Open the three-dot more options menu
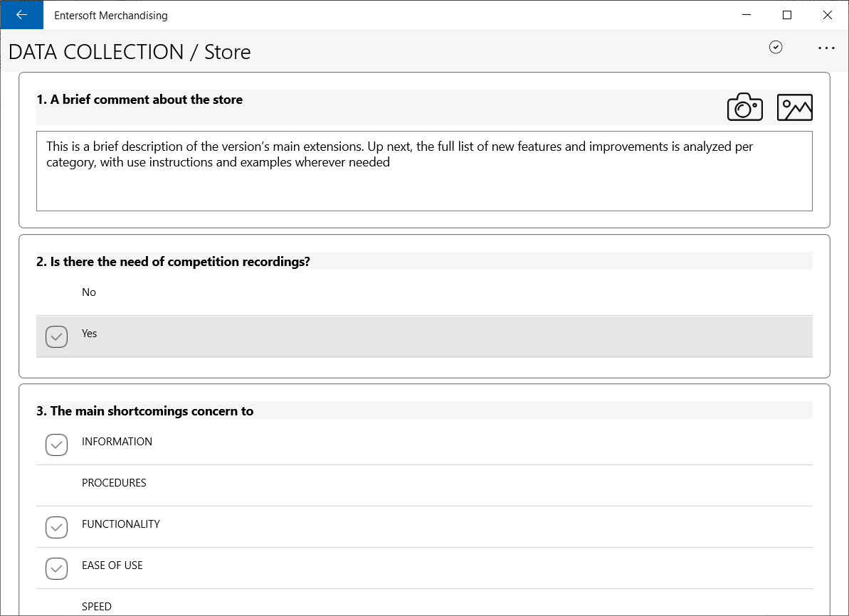Screen dimensions: 849x616 [x=826, y=48]
